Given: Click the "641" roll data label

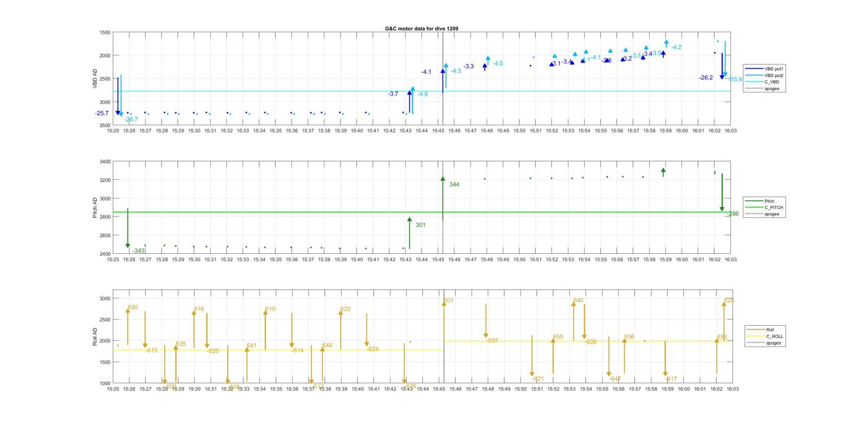Looking at the screenshot, I should click(x=252, y=346).
